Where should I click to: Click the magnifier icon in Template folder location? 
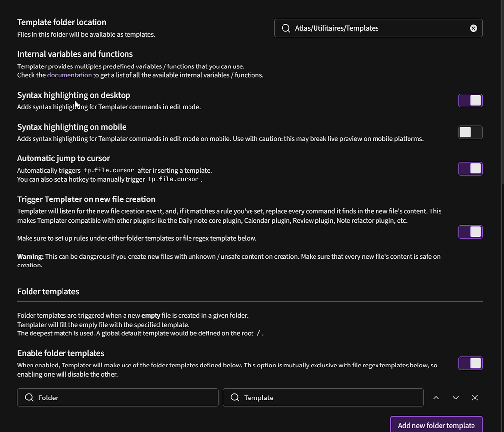pos(285,28)
